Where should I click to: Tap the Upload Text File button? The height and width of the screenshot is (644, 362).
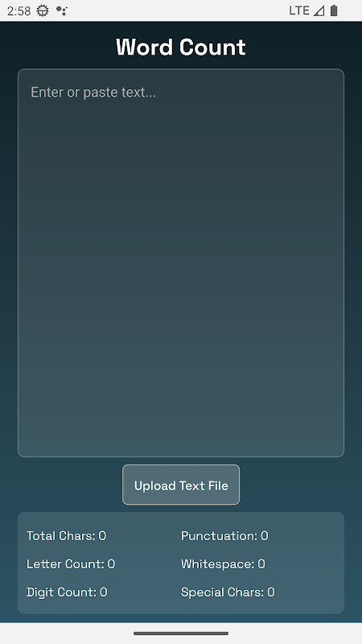[x=180, y=485]
